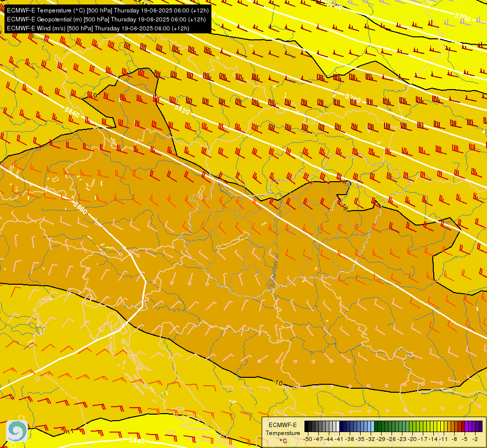Click the -23 legend tick label

coord(402,439)
